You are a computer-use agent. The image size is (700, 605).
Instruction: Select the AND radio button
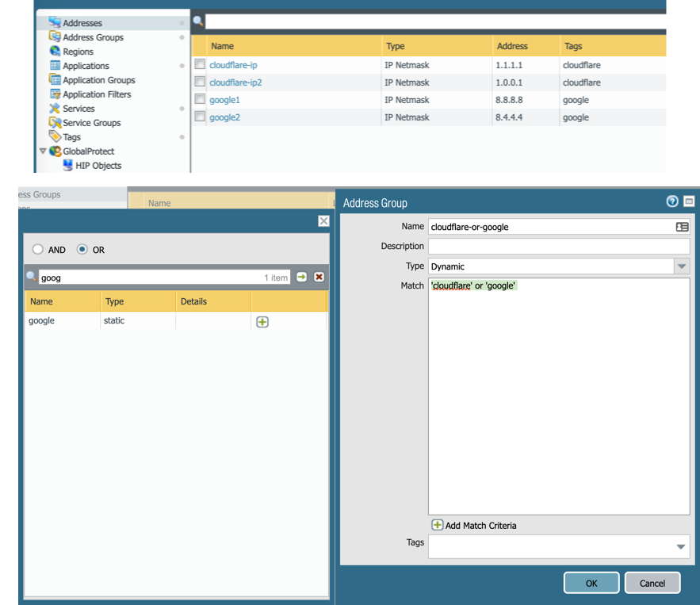[38, 250]
